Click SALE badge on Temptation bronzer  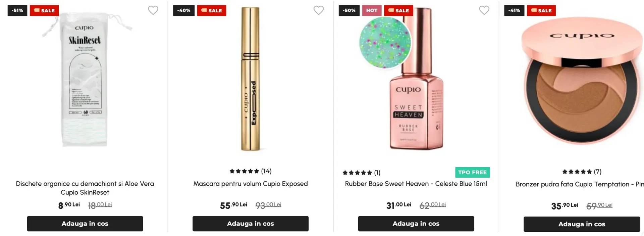(x=541, y=10)
